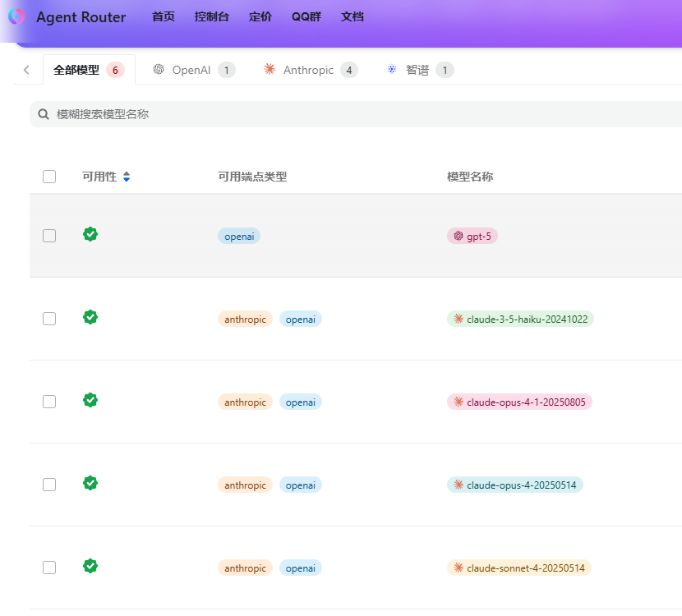Click the Anthropic tab starburst icon
682x616 pixels.
[270, 69]
